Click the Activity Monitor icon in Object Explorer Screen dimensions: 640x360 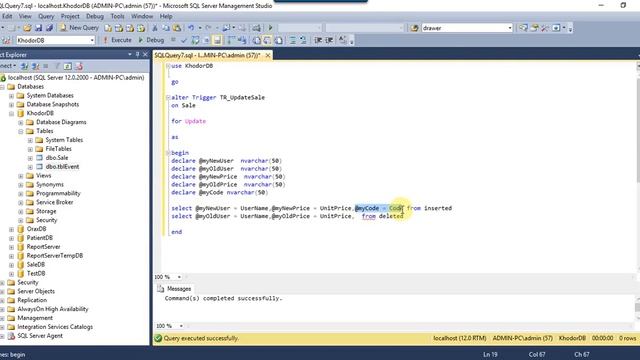point(78,66)
